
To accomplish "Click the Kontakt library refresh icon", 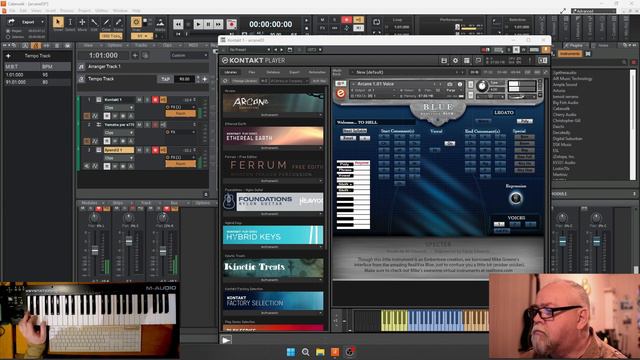I will (x=225, y=81).
